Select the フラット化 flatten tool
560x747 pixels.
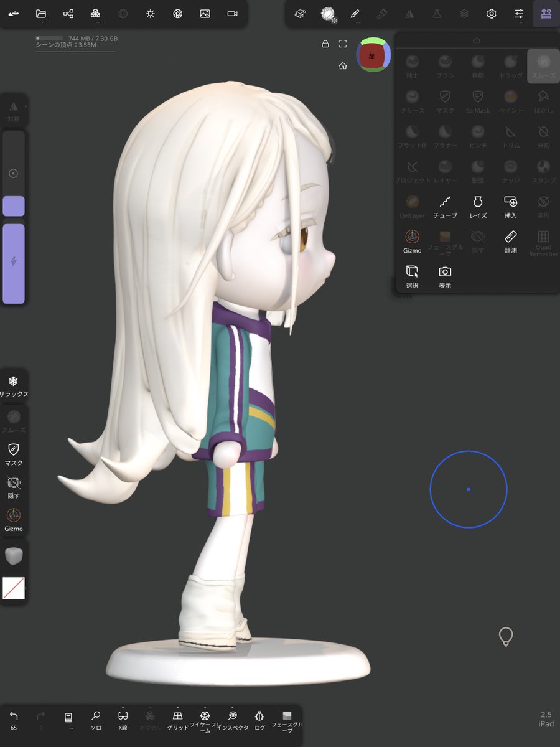point(413,136)
